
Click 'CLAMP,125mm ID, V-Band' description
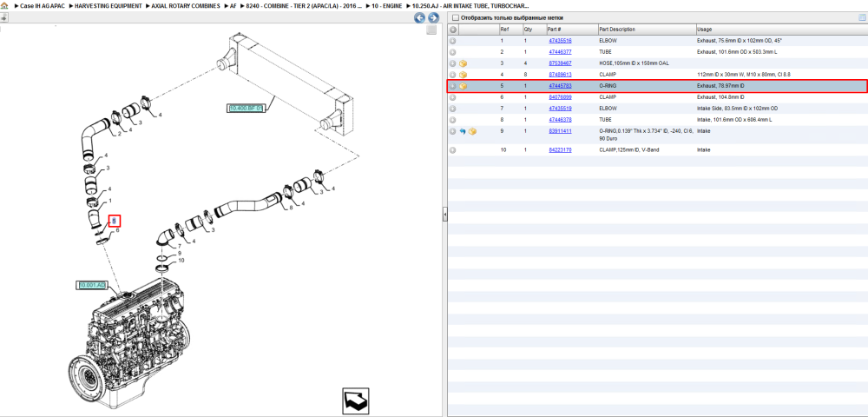pyautogui.click(x=627, y=150)
